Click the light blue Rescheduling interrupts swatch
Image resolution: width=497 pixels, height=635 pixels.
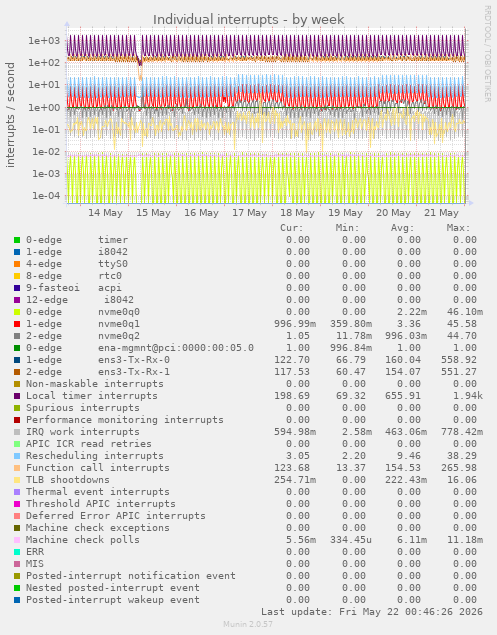point(17,456)
